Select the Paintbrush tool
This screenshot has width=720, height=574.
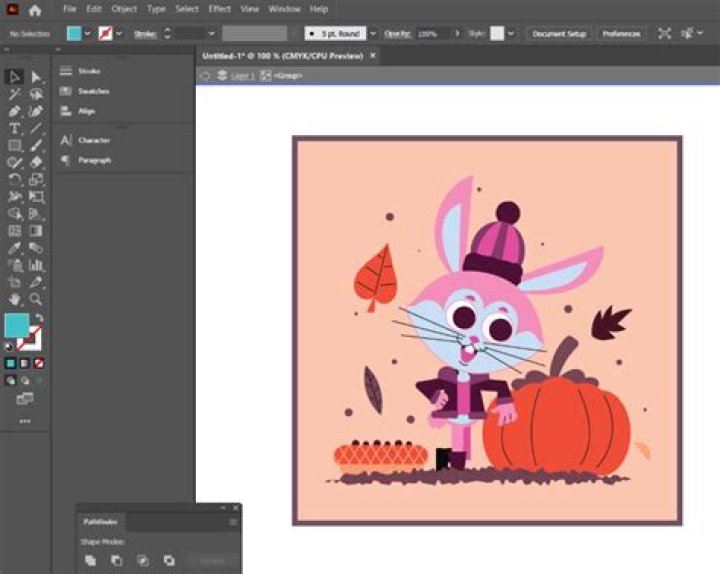coord(36,146)
